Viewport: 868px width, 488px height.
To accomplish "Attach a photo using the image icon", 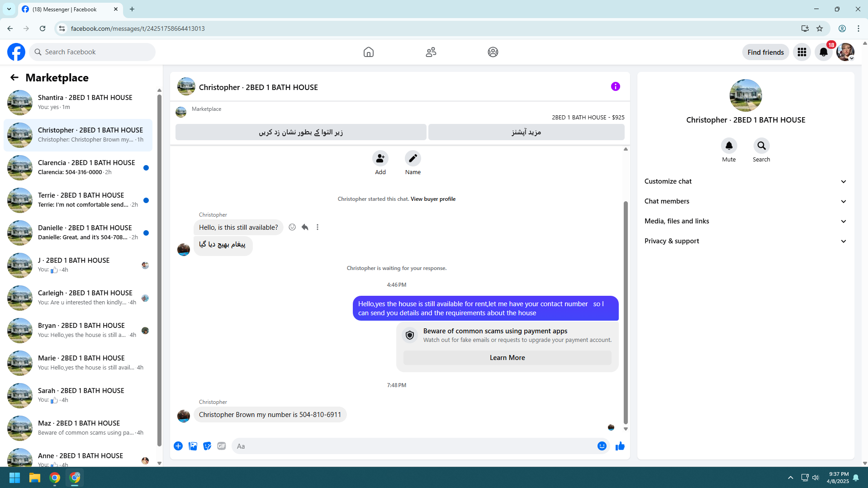I will [193, 446].
